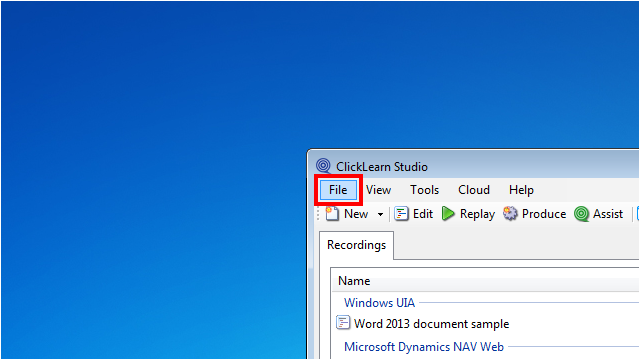The image size is (640, 360).
Task: Open the Help menu
Action: [521, 190]
